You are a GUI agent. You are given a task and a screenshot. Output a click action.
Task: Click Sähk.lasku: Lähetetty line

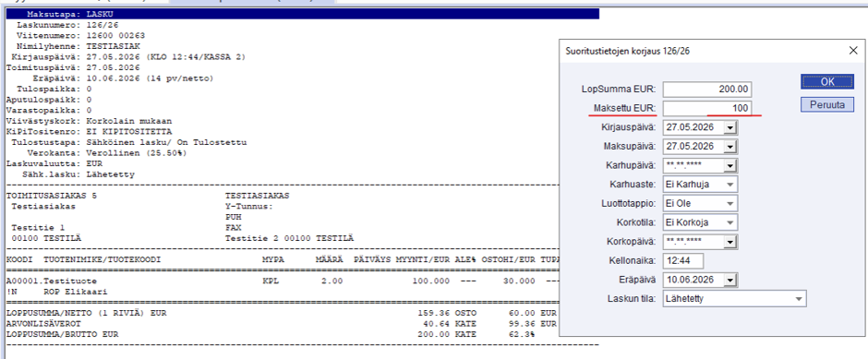(x=78, y=174)
